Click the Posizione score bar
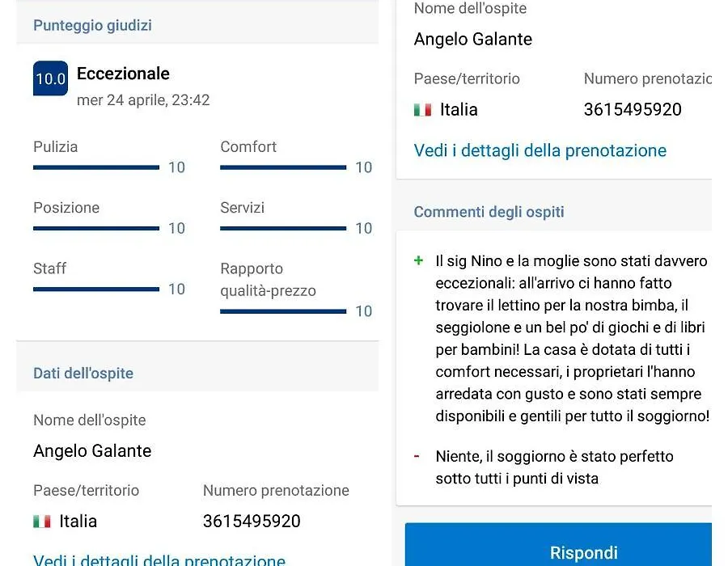The image size is (728, 566). click(96, 228)
